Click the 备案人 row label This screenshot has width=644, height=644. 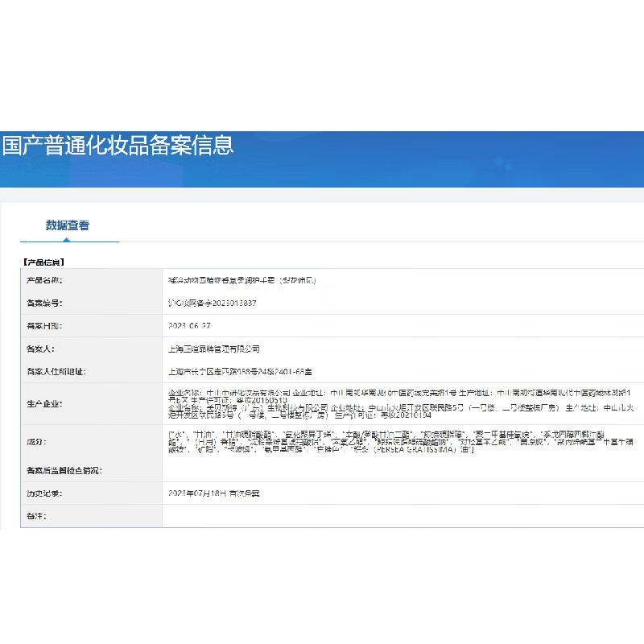[39, 349]
